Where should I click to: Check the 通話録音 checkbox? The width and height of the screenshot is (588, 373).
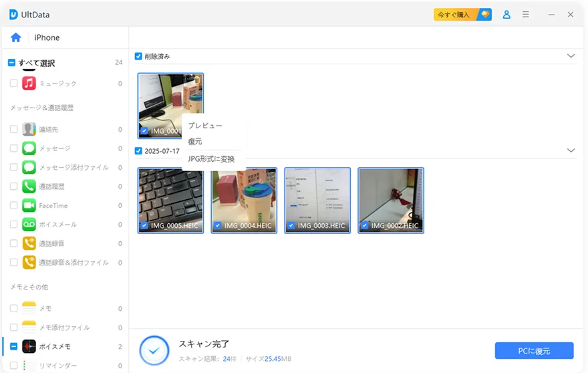[13, 243]
